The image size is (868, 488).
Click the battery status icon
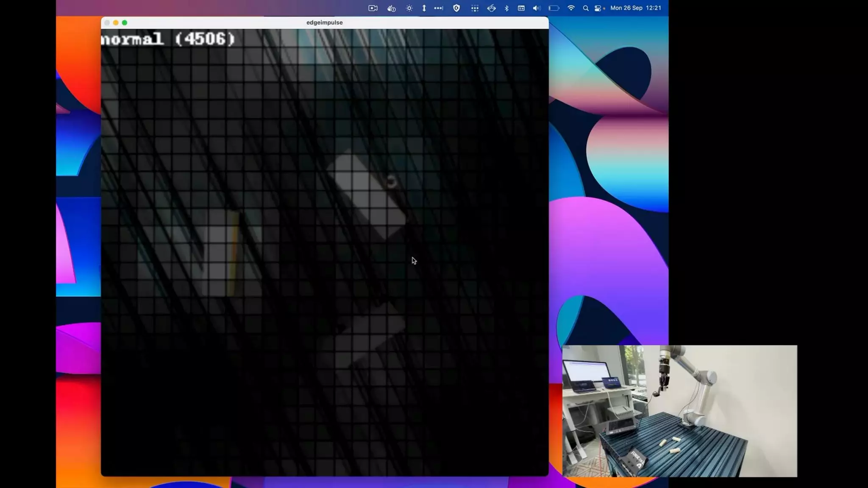[x=554, y=8]
